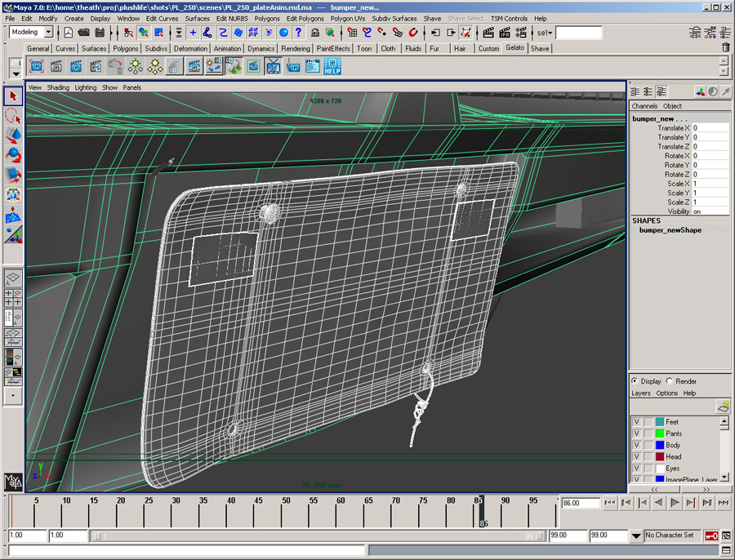Open the Modeling menu set dropdown
This screenshot has height=560, width=735.
(47, 33)
